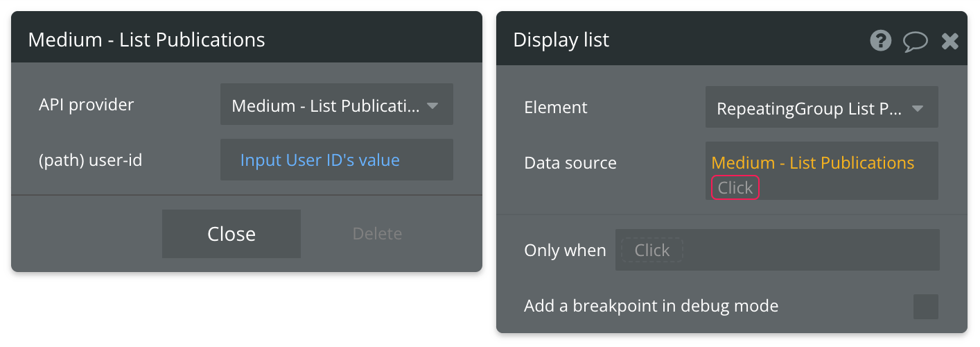Click the (path) user-id label
This screenshot has width=980, height=347.
point(90,160)
